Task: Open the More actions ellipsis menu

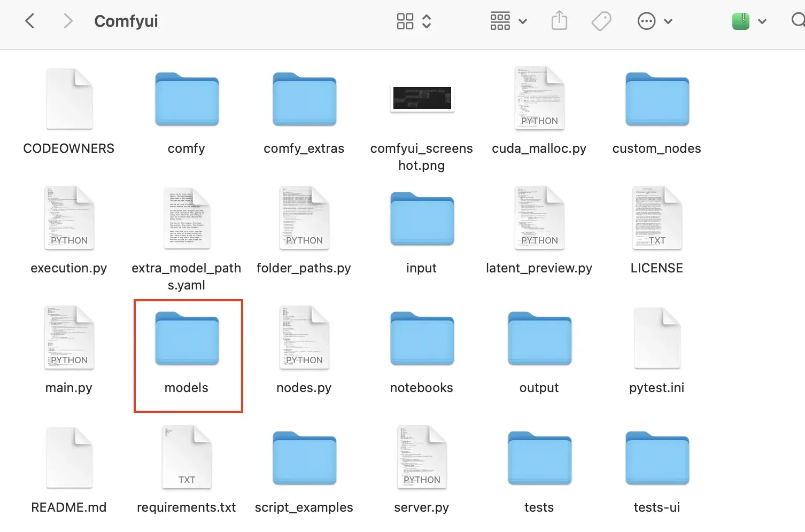Action: pos(646,21)
